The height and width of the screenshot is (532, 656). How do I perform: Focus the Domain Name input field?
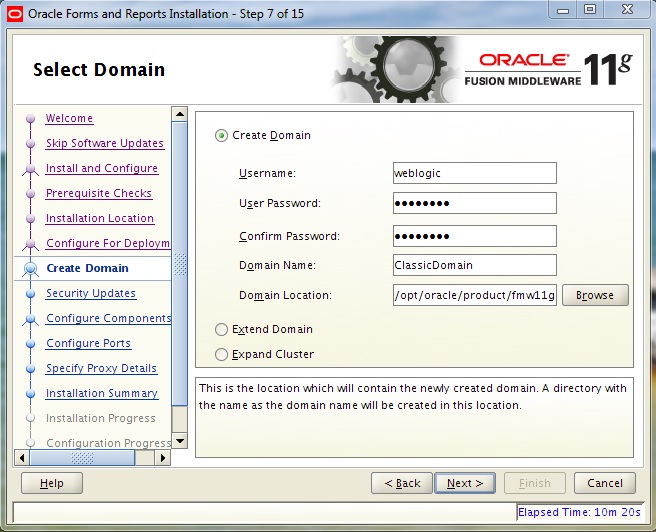474,265
